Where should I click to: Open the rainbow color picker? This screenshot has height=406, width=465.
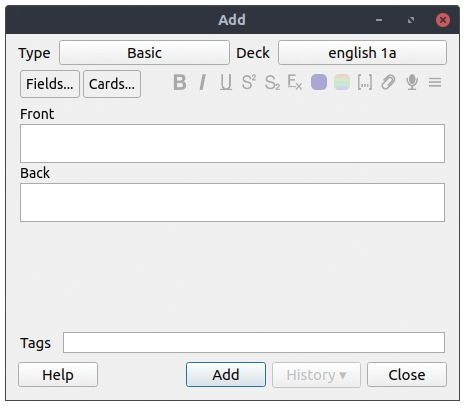pos(342,82)
